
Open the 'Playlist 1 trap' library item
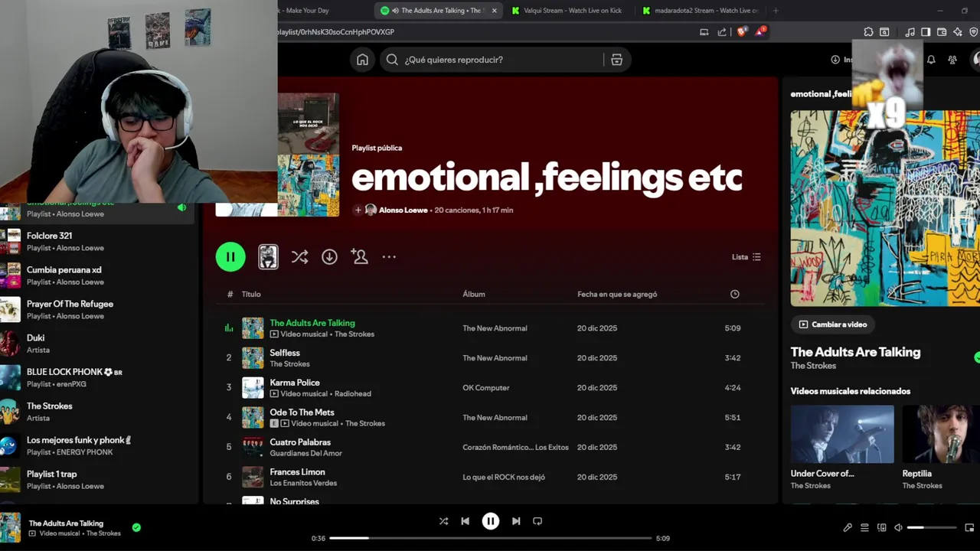point(98,479)
